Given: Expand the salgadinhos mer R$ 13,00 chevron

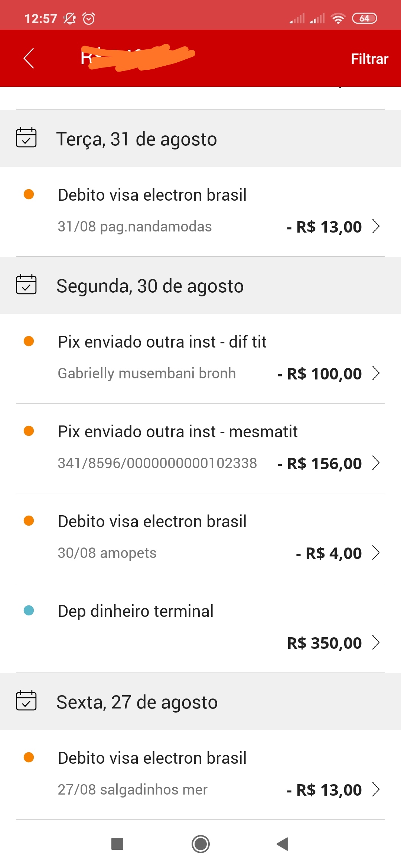Looking at the screenshot, I should point(376,789).
